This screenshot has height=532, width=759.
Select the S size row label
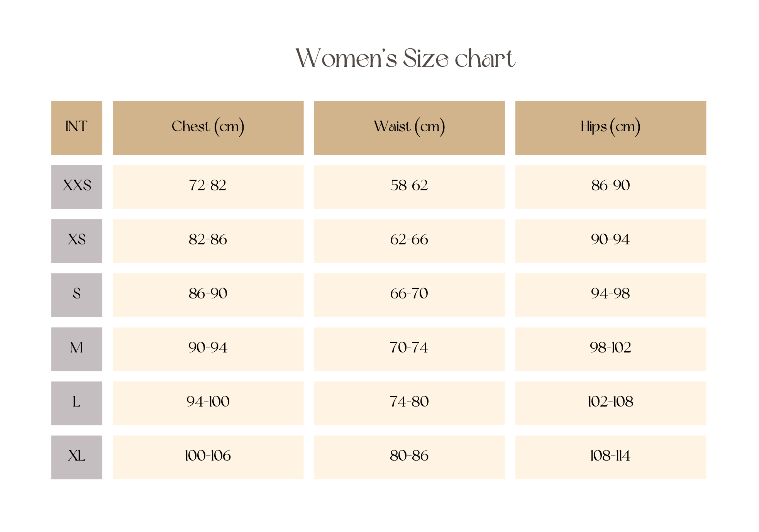pos(76,295)
